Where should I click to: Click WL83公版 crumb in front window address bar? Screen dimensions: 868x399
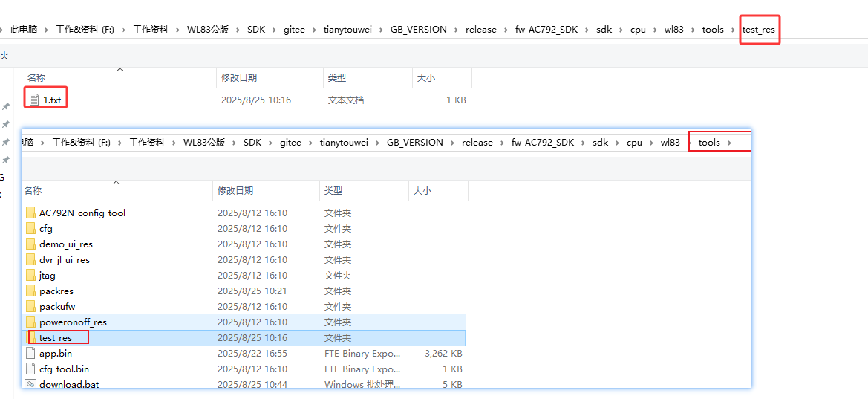(x=204, y=143)
